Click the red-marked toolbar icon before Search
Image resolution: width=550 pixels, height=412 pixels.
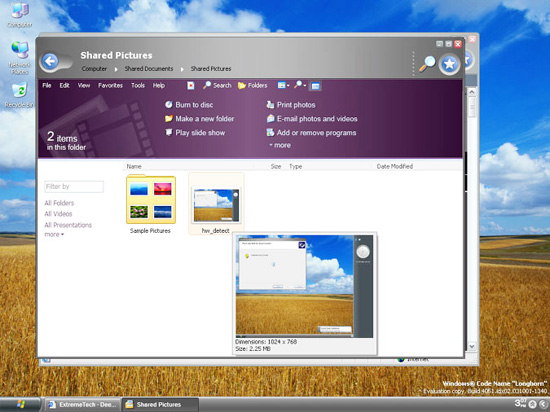coord(190,86)
